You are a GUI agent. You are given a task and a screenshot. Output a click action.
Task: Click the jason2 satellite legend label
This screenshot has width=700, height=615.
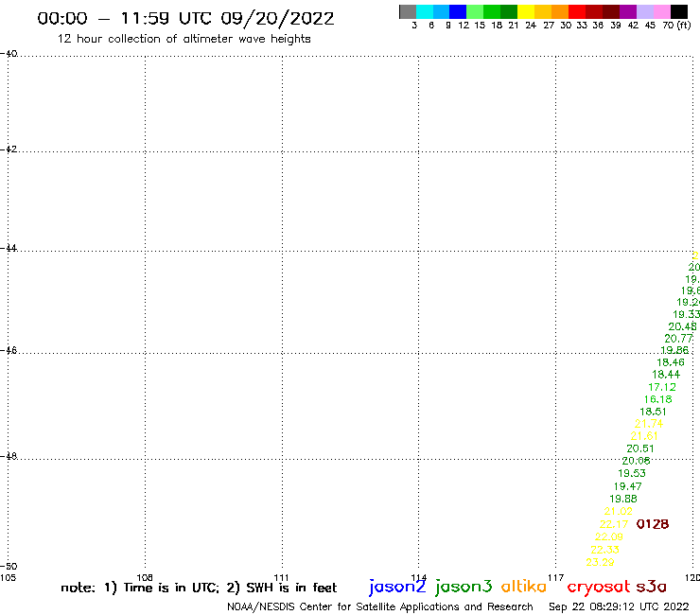pos(397,587)
